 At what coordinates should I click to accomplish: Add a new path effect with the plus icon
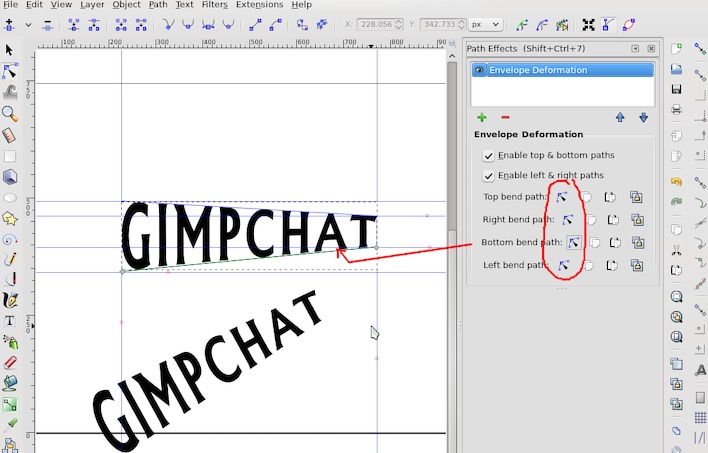(x=482, y=117)
